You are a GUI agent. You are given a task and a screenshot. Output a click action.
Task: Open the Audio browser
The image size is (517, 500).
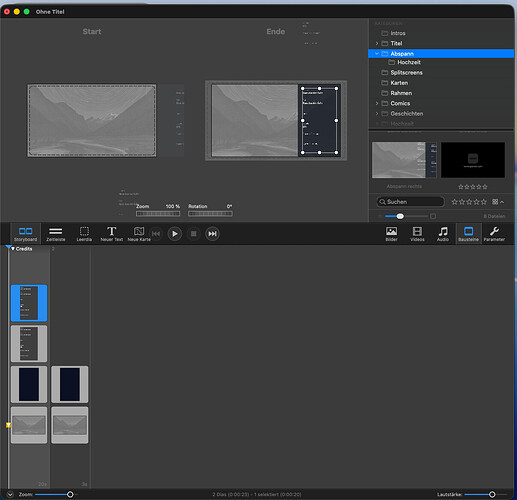443,234
